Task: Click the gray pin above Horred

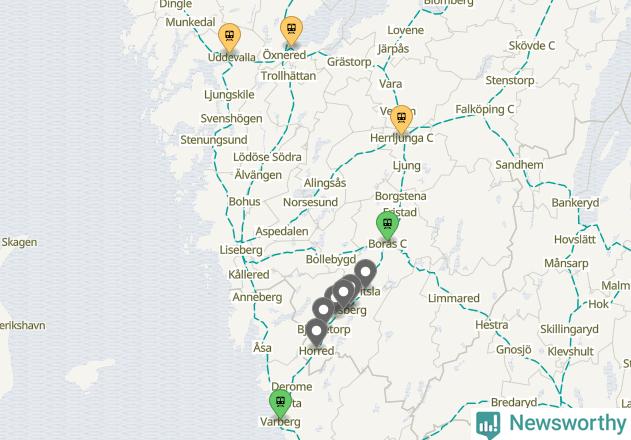Action: pyautogui.click(x=316, y=332)
